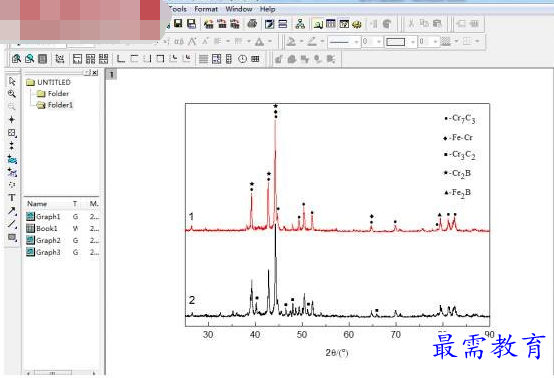This screenshot has height=378, width=554.
Task: Select Graph3 in the window list
Action: (x=43, y=252)
